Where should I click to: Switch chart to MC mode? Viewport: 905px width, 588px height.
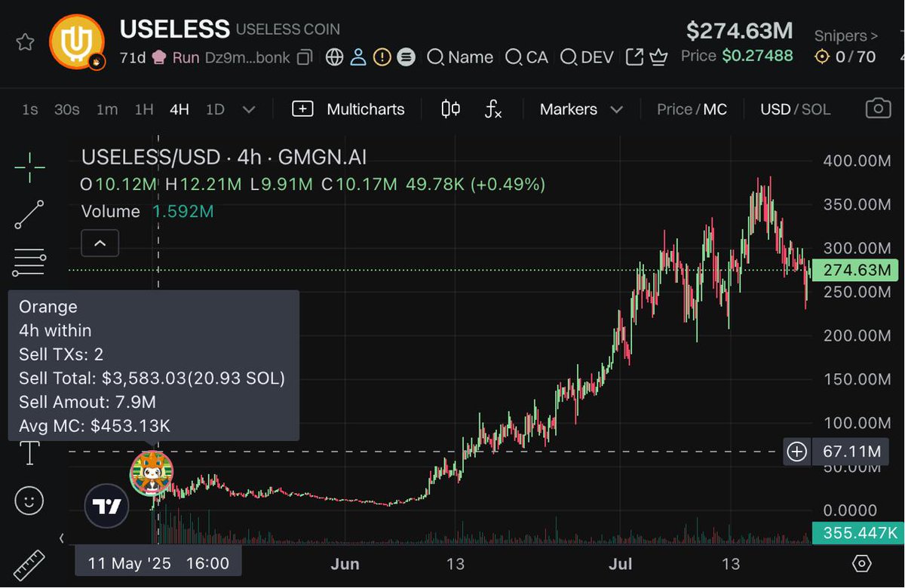click(x=715, y=109)
